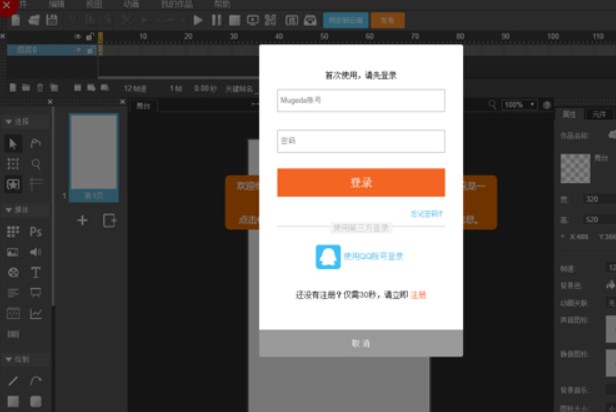Viewport: 616px width, 412px height.
Task: Select the Ps import tool
Action: (x=36, y=231)
